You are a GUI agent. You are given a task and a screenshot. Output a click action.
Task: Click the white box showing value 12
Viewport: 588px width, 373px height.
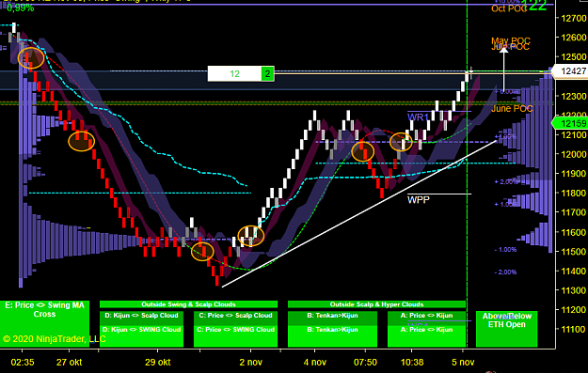(234, 74)
